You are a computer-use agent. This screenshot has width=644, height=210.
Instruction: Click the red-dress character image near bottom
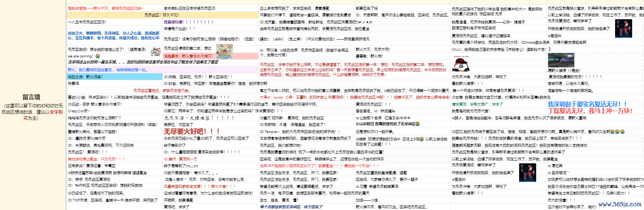click(527, 172)
